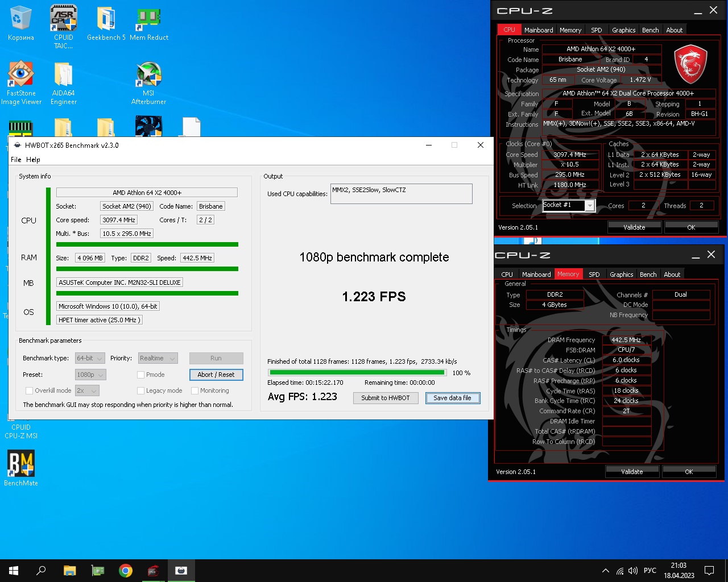
Task: Click OK in upper CPU-Z window
Action: [x=691, y=227]
